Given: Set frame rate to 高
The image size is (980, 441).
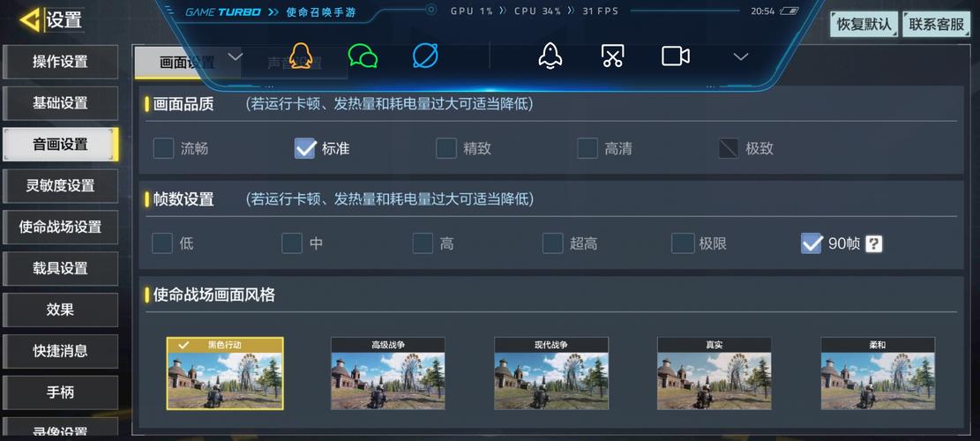Looking at the screenshot, I should [423, 243].
